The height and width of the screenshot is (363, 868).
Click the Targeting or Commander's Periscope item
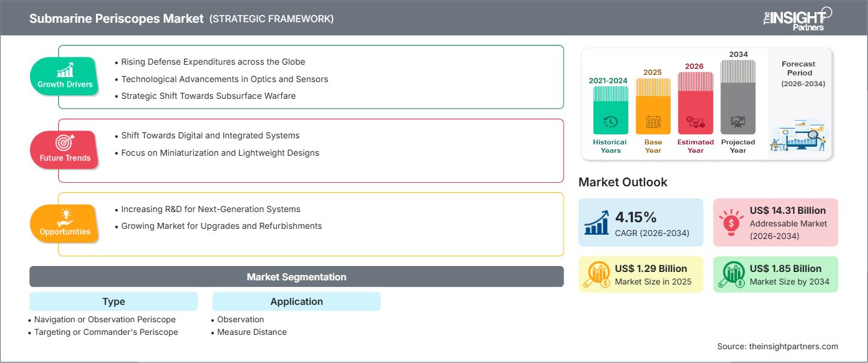pyautogui.click(x=106, y=332)
